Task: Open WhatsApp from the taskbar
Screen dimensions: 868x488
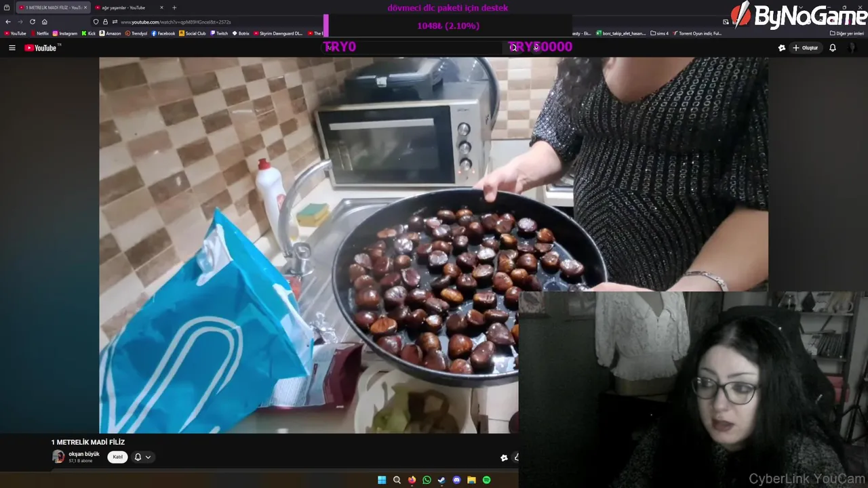Action: [427, 480]
